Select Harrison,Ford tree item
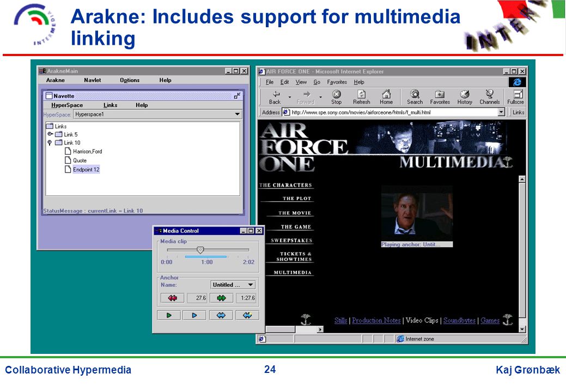Image resolution: width=566 pixels, height=392 pixels. (x=87, y=151)
